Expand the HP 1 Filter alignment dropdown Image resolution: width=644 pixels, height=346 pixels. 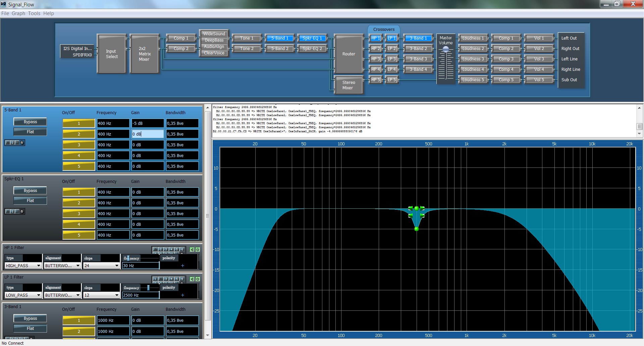[x=78, y=266]
